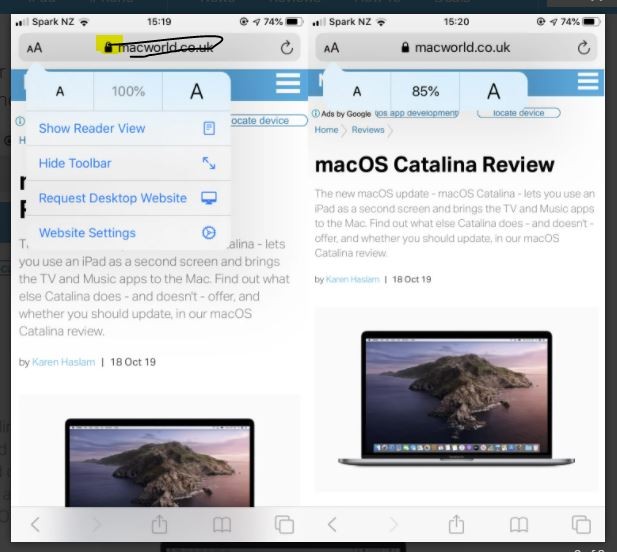Tap battery icon in left phone status bar

pyautogui.click(x=294, y=22)
